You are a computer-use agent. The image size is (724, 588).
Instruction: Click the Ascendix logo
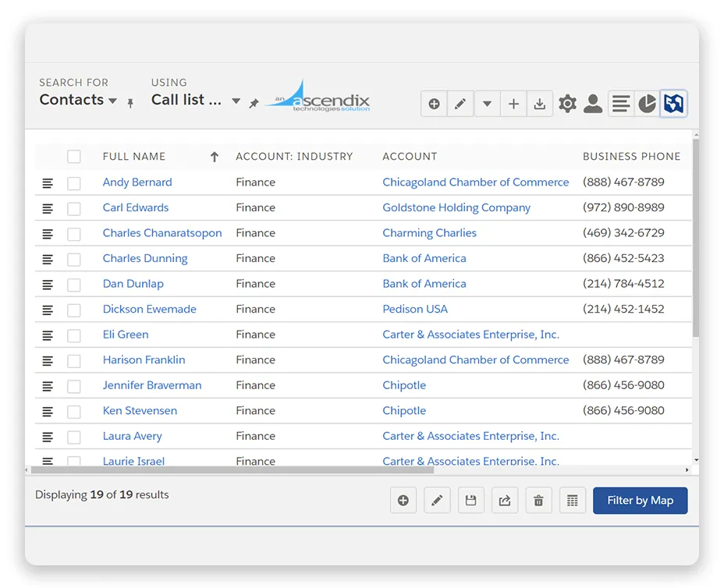318,97
